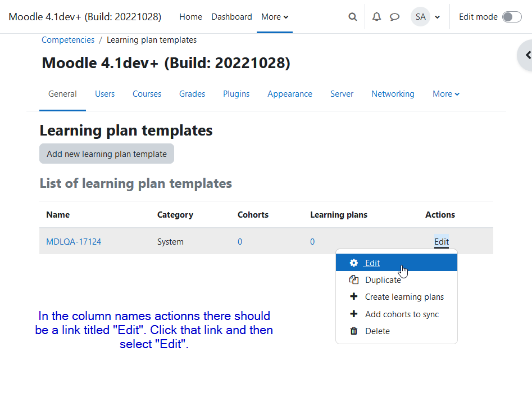Click the Category column header
This screenshot has height=419, width=532.
coord(175,215)
